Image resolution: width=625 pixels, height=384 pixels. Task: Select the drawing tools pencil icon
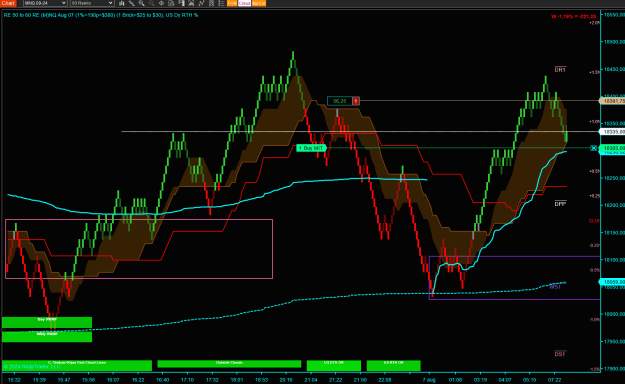(132, 3)
